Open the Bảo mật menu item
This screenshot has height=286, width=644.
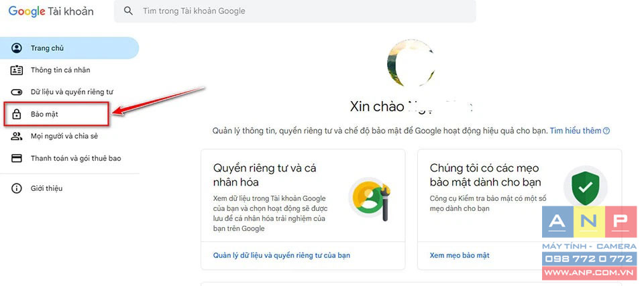[x=56, y=114]
